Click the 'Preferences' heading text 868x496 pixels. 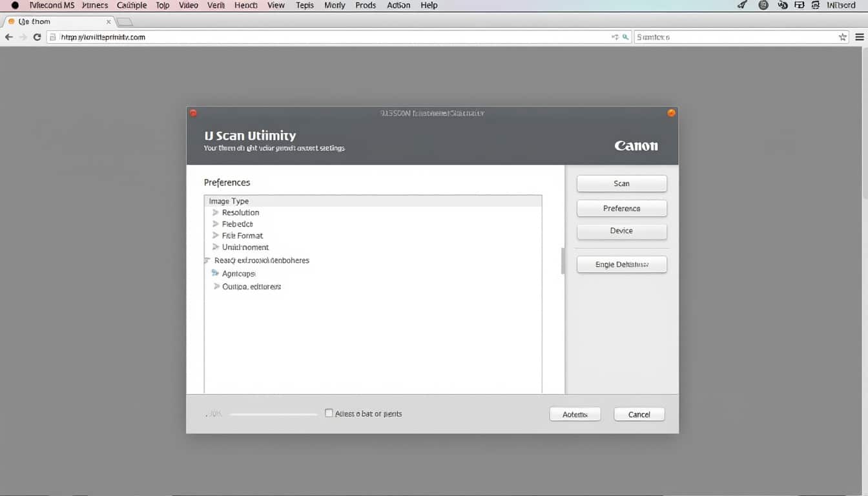(x=227, y=183)
